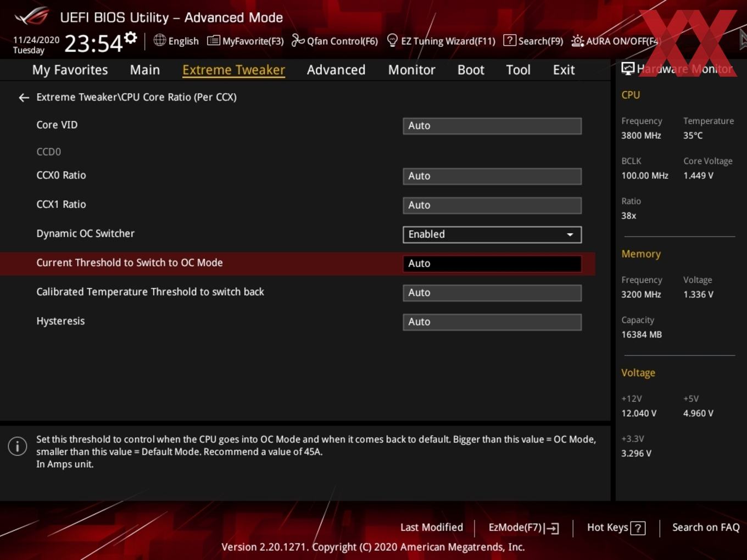
Task: Click the Core VID label
Action: (57, 125)
